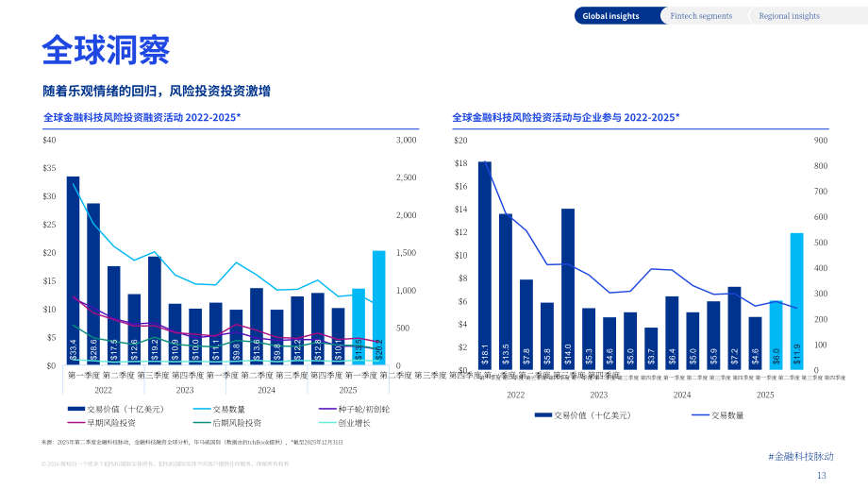Click the light blue $6.0 bar
This screenshot has height=489, width=868.
(776, 336)
